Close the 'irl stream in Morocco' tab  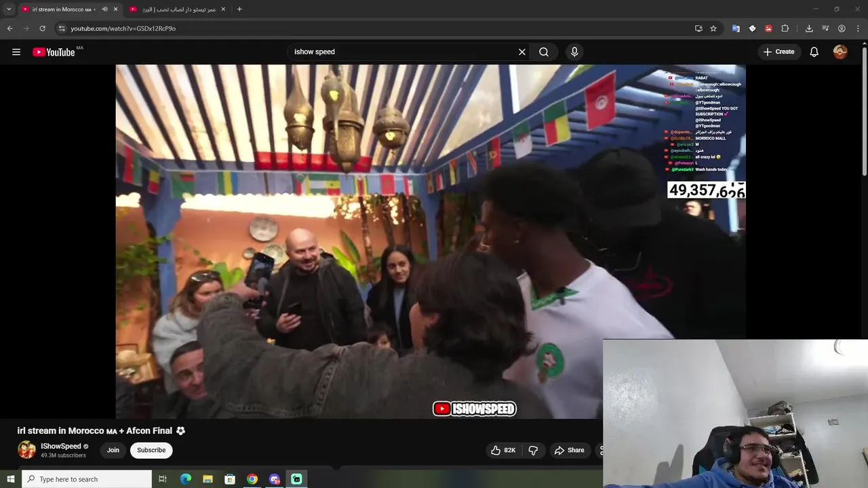click(x=115, y=9)
